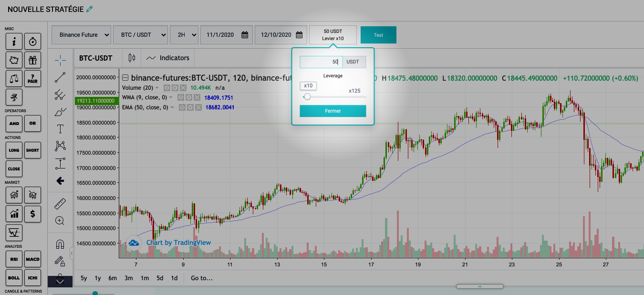
Task: Open the Indicators dialog
Action: [x=168, y=58]
